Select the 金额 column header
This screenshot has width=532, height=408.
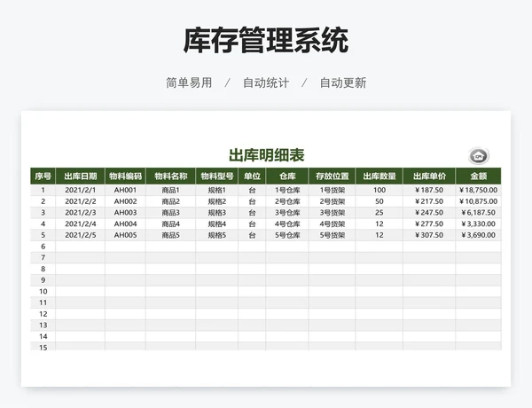click(478, 176)
